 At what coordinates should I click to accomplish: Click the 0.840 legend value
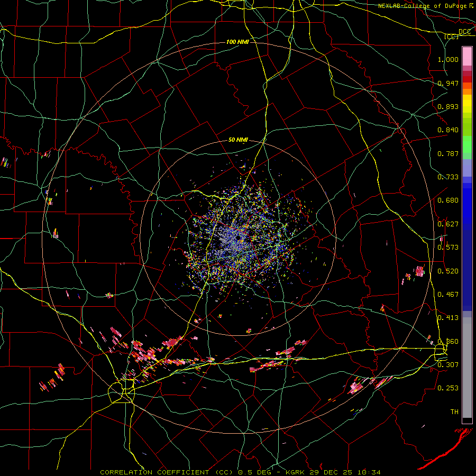[x=448, y=130]
